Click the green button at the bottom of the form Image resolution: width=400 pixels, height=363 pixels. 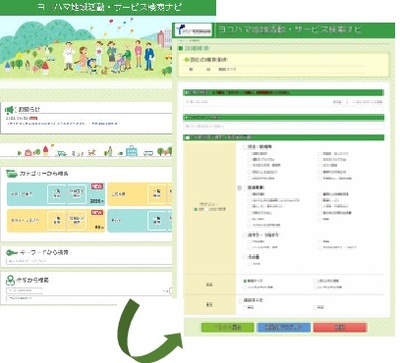click(x=228, y=327)
